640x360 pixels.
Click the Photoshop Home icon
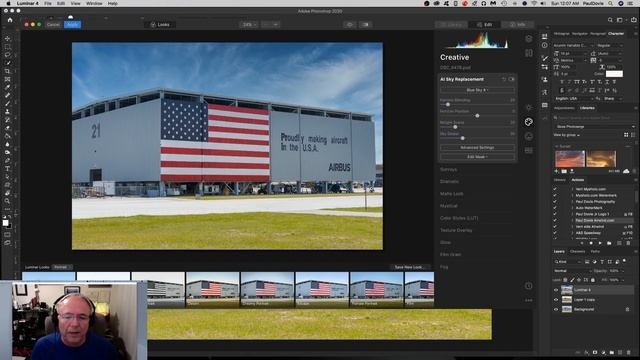pos(10,20)
